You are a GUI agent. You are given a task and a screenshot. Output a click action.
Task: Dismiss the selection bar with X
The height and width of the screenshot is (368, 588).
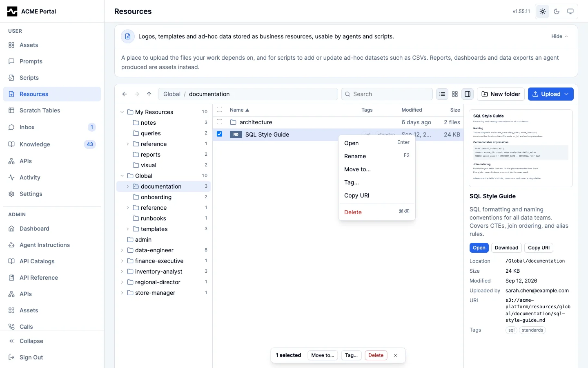[395, 355]
